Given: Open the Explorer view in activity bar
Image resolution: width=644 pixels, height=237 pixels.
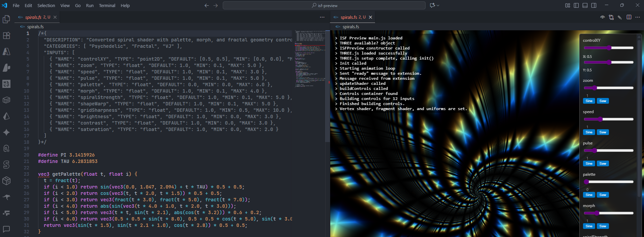Looking at the screenshot, I should click(x=6, y=19).
